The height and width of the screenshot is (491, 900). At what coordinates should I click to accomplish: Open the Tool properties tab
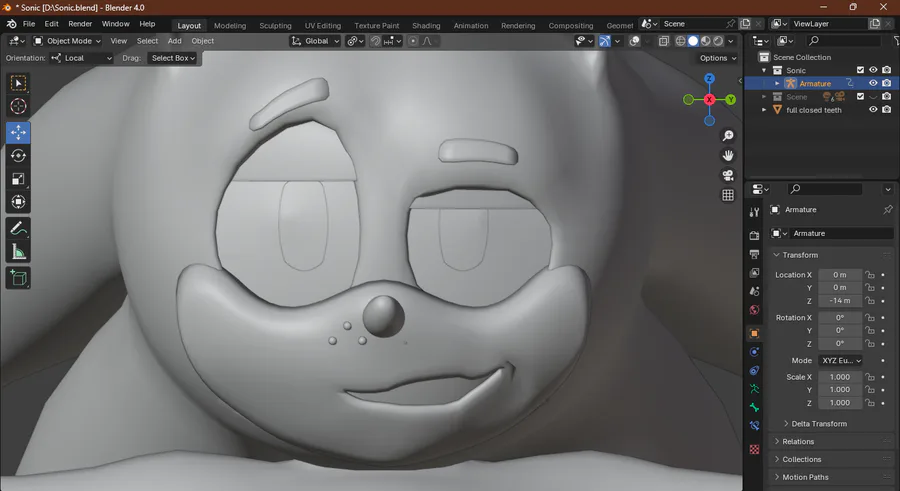[754, 212]
